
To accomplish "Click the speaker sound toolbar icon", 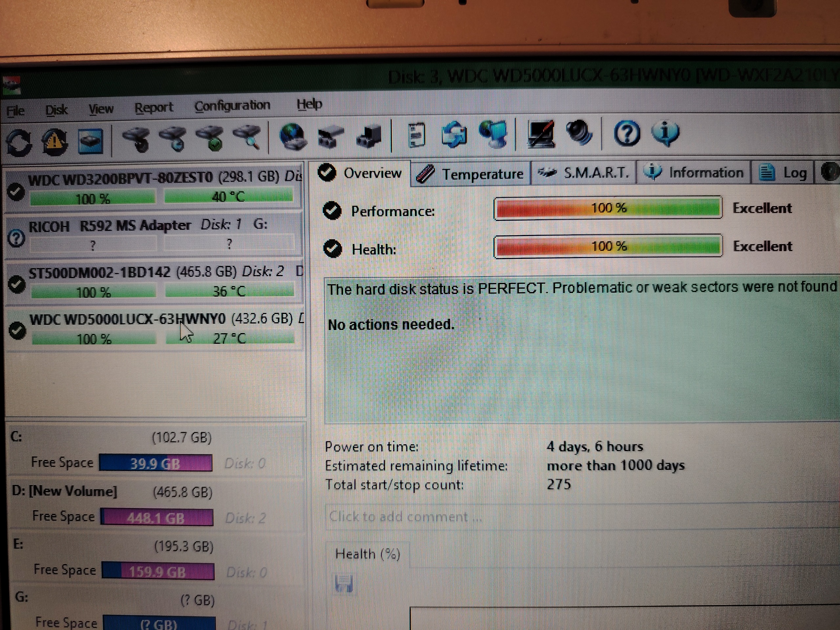I will pos(579,133).
